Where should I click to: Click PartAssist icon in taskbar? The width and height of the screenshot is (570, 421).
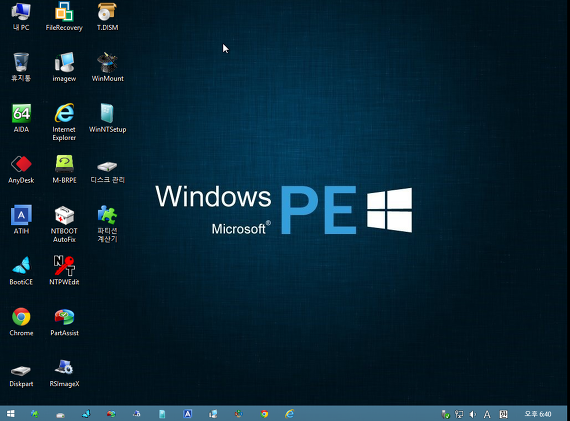tap(111, 414)
